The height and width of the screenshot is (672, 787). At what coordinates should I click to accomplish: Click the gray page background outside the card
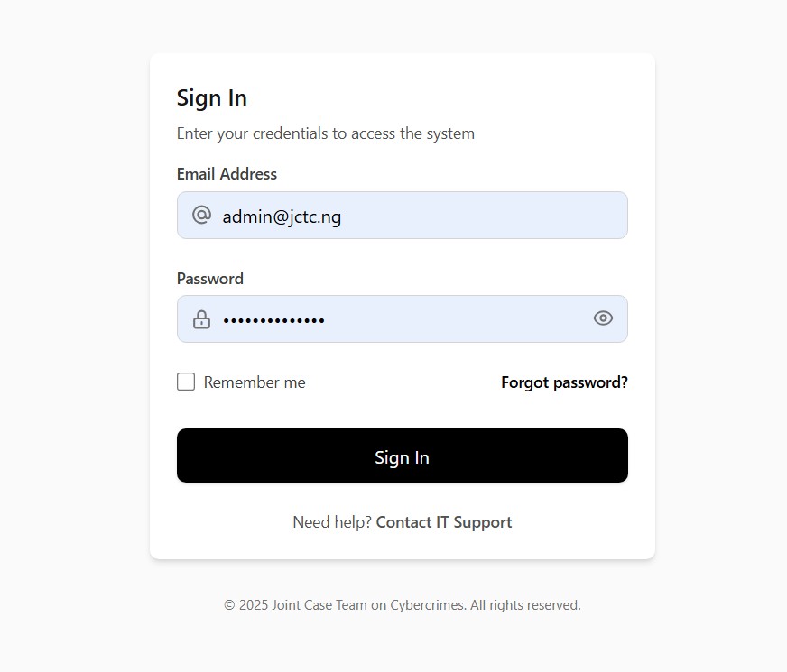72,361
